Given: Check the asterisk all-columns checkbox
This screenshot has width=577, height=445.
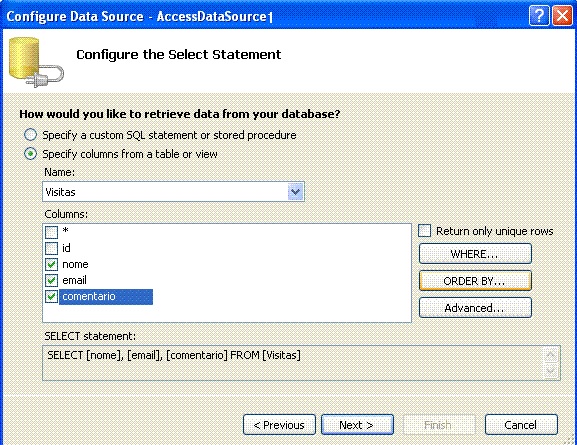Looking at the screenshot, I should tap(52, 232).
